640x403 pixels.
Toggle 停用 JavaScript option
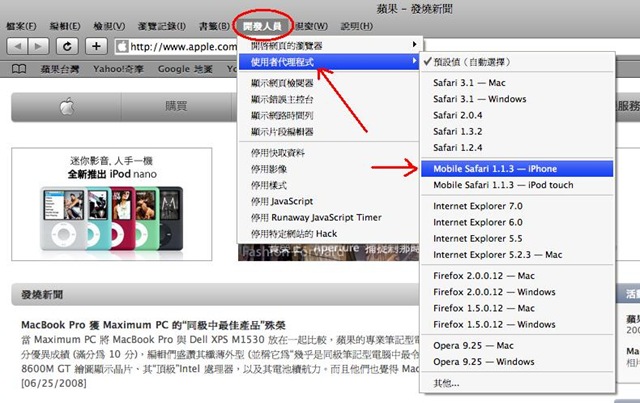click(x=329, y=201)
